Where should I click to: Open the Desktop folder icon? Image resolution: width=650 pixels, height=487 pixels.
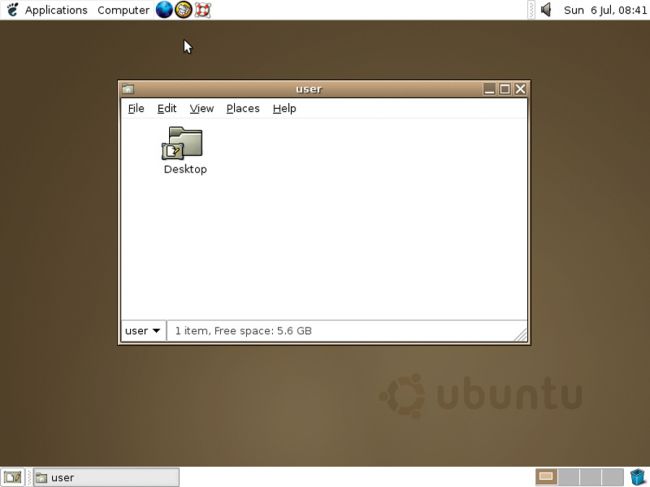coord(182,143)
